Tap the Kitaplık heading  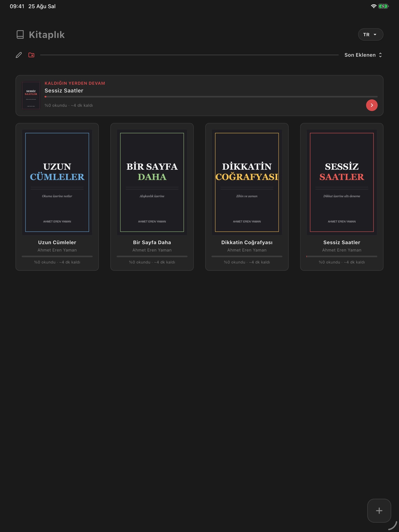click(47, 35)
